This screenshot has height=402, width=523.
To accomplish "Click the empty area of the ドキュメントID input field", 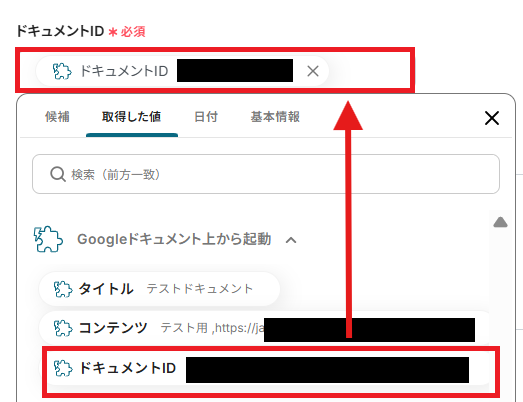I will click(x=369, y=71).
